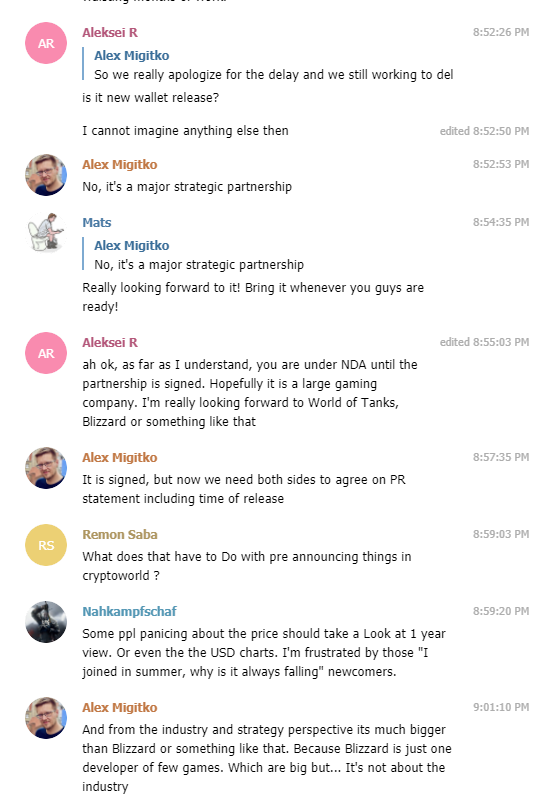Click Remon Saba's yellow RS avatar
Screen dimensions: 548x799
(x=46, y=545)
